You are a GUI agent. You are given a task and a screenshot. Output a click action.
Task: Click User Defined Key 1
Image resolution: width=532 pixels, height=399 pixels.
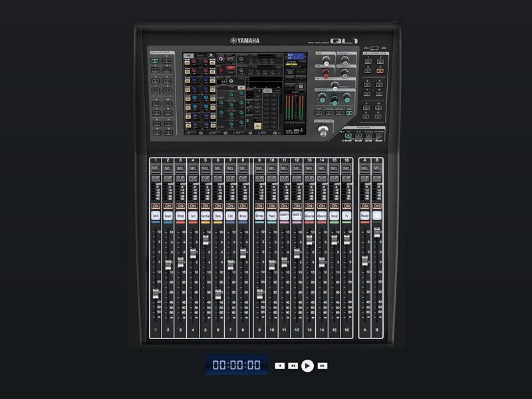click(368, 61)
